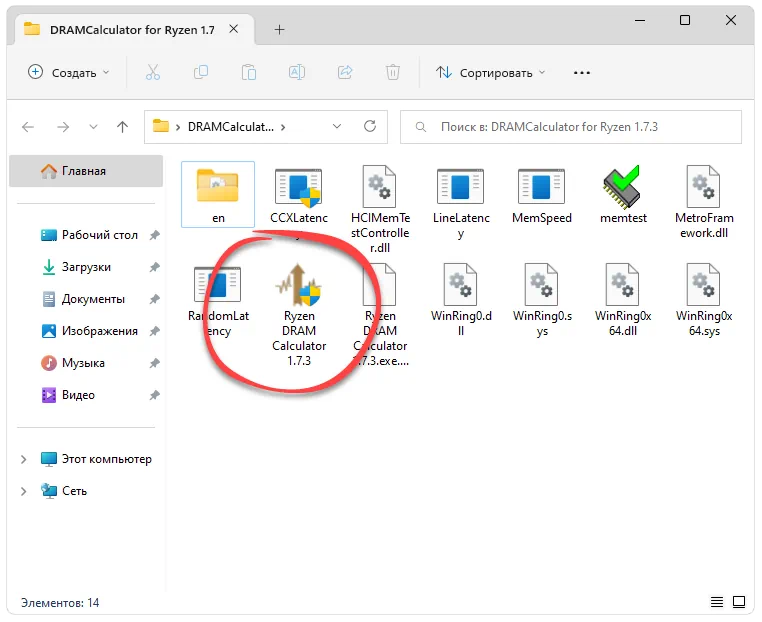Select MetroFramework.dll file
Viewport: 762px width, 622px height.
pos(704,202)
